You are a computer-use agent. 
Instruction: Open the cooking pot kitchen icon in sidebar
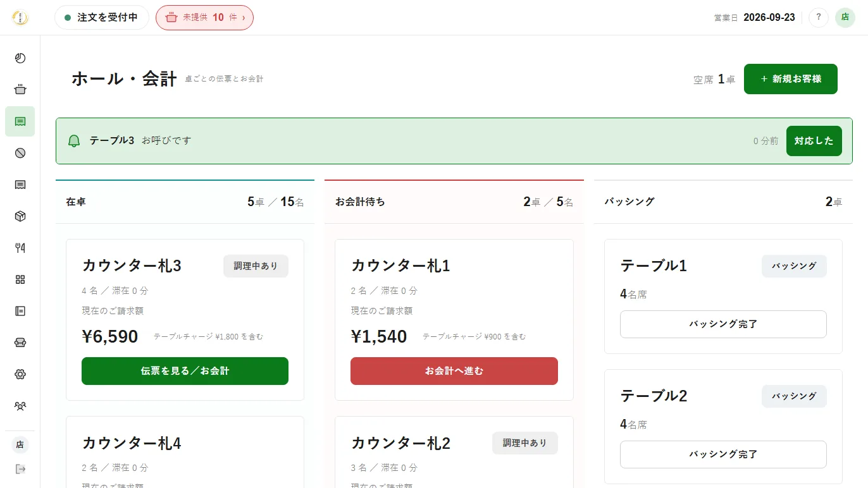20,90
